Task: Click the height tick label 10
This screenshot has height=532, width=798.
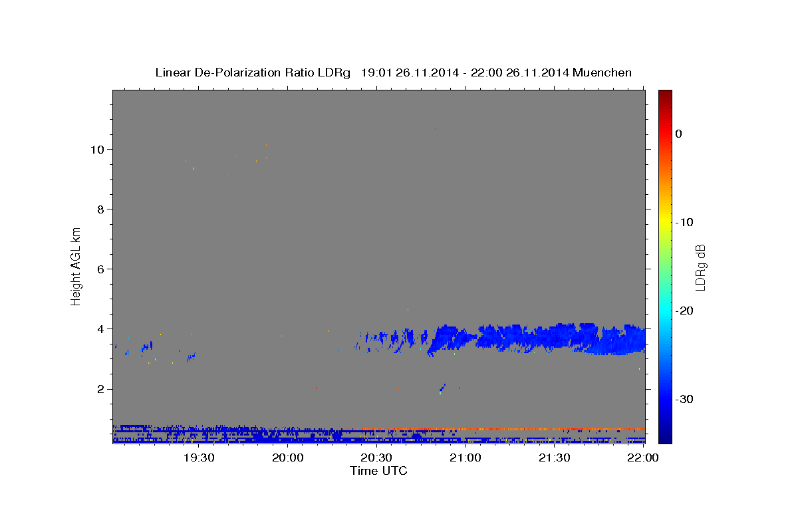Action: click(x=98, y=150)
